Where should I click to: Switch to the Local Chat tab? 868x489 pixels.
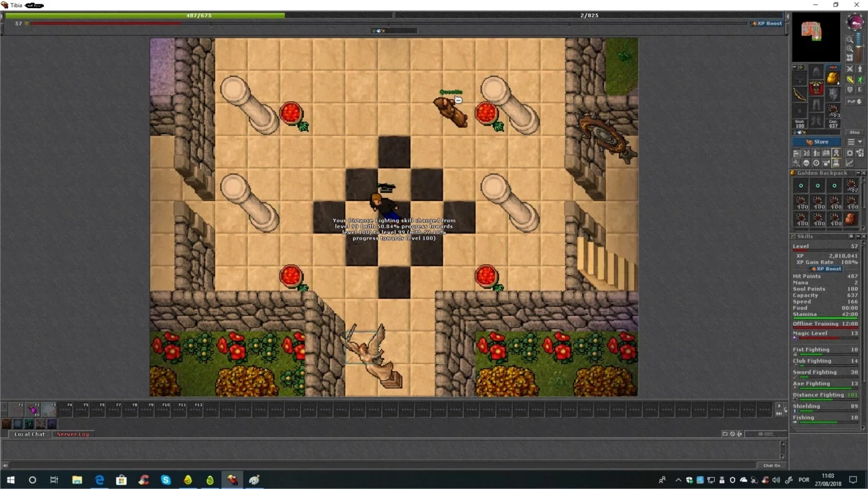30,434
